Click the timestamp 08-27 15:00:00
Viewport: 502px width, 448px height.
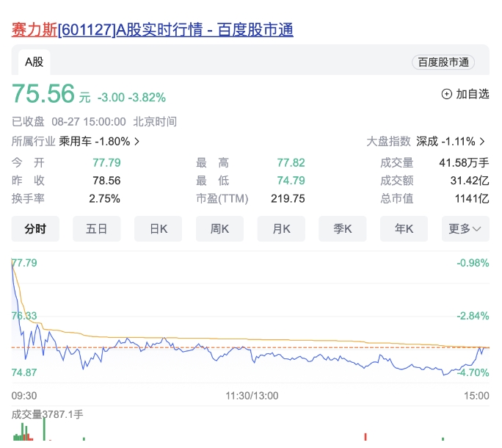pos(89,122)
